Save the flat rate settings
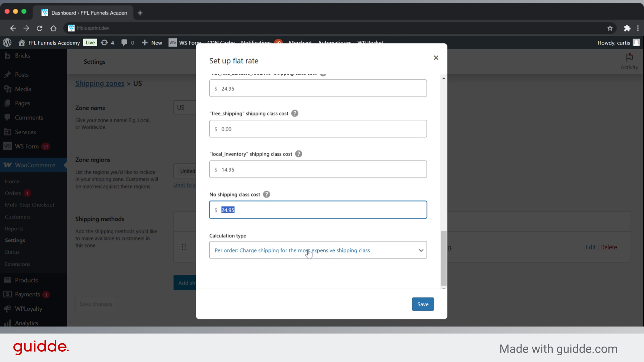644x362 pixels. (x=423, y=304)
